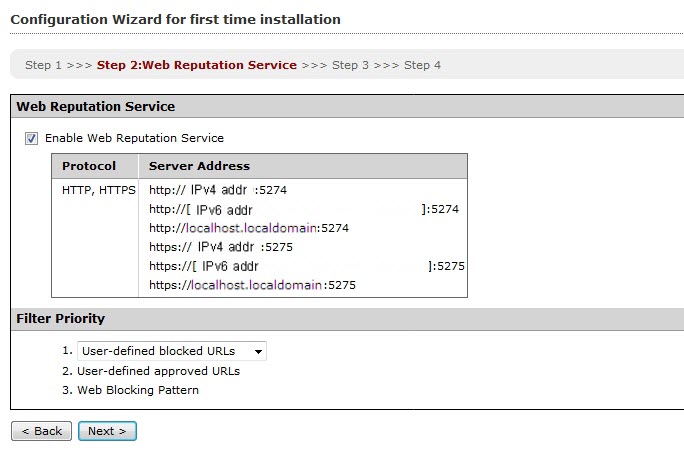684x460 pixels.
Task: Select the HTTP, HTTPS protocol cell
Action: pyautogui.click(x=97, y=189)
